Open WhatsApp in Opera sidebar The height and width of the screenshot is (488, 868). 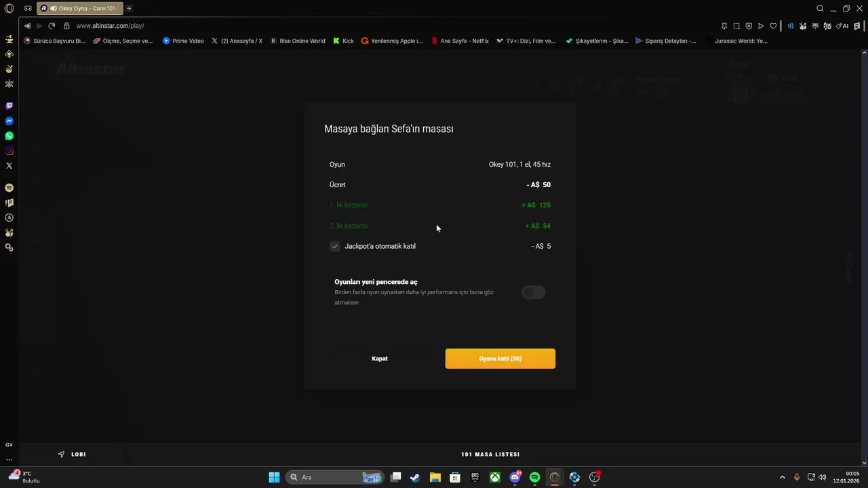pyautogui.click(x=9, y=136)
